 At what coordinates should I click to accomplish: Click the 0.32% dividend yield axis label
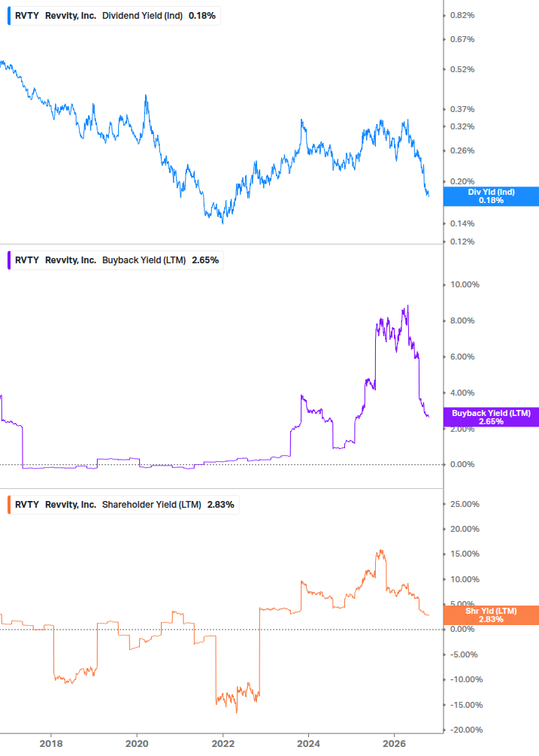pos(462,127)
